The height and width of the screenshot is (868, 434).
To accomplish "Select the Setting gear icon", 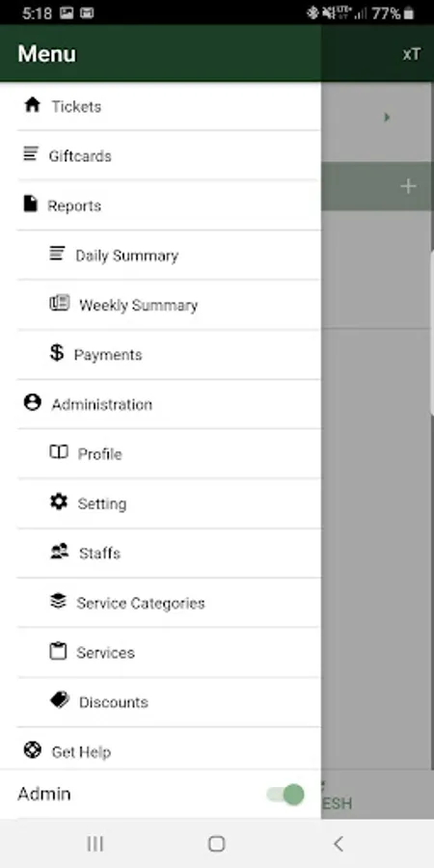I will [x=59, y=502].
